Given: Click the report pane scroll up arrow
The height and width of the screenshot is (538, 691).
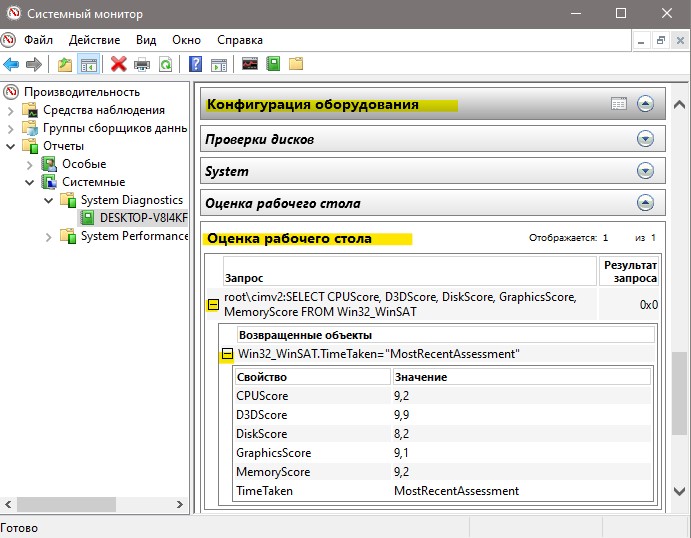Looking at the screenshot, I should point(679,104).
